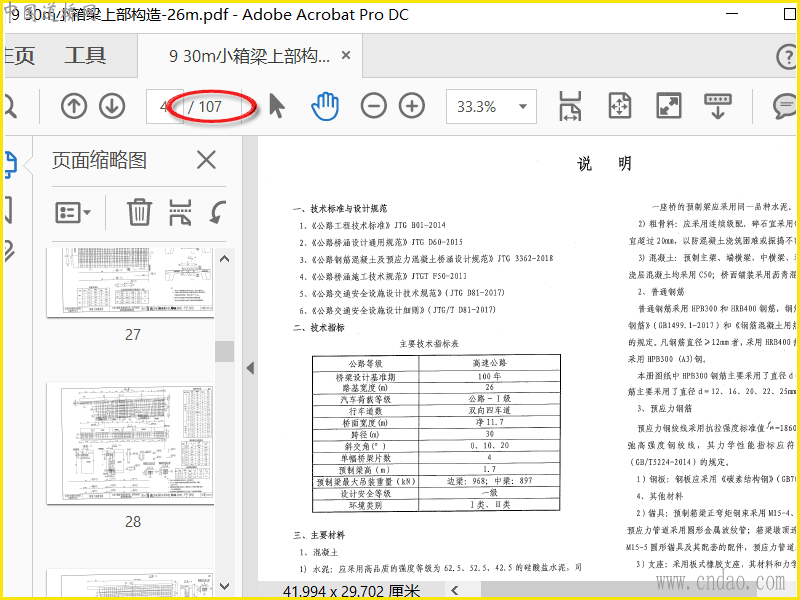This screenshot has width=800, height=600.
Task: Click horizontal scrollbar left arrow
Action: [455, 590]
